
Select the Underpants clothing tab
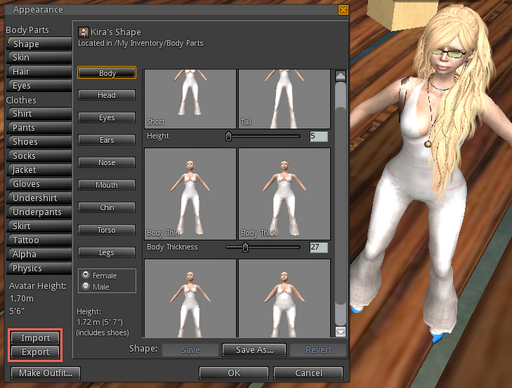click(x=39, y=212)
